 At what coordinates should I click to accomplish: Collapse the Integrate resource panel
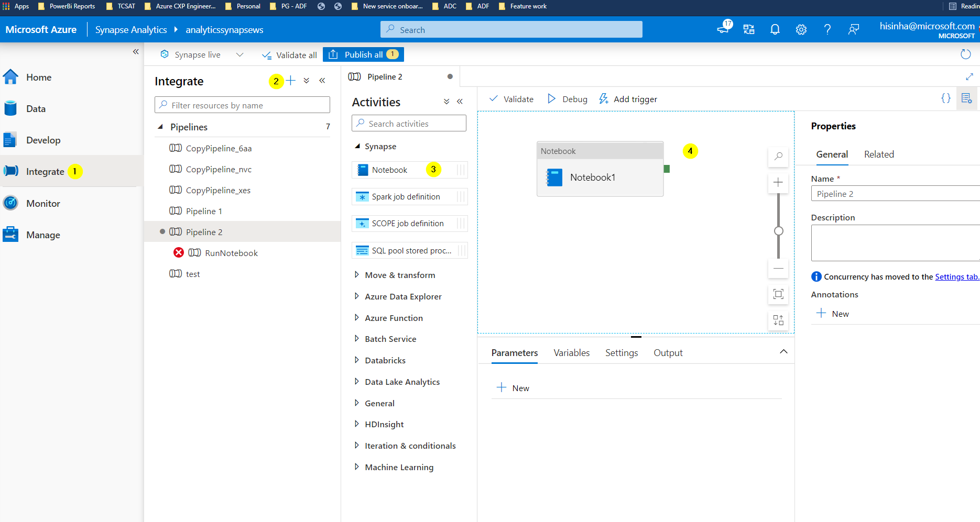(322, 81)
